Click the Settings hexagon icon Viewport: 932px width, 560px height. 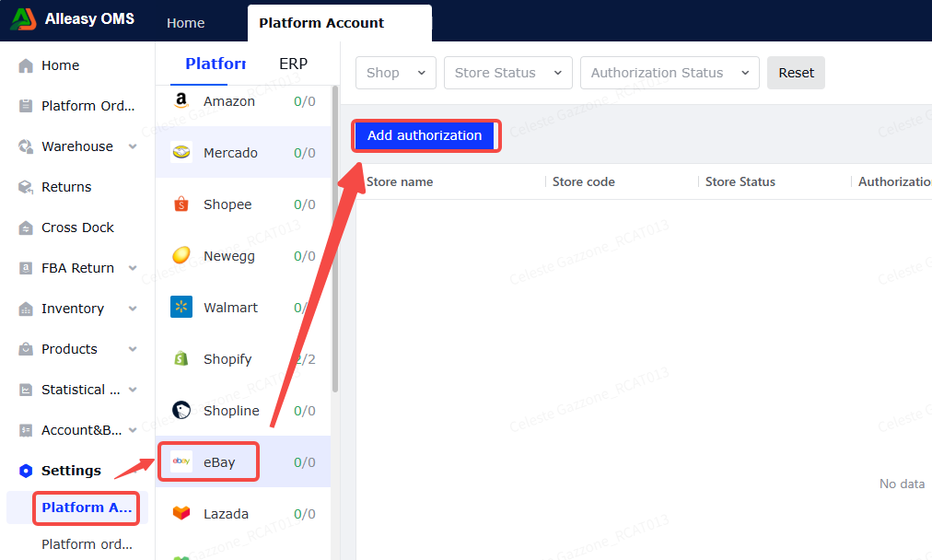tap(26, 471)
